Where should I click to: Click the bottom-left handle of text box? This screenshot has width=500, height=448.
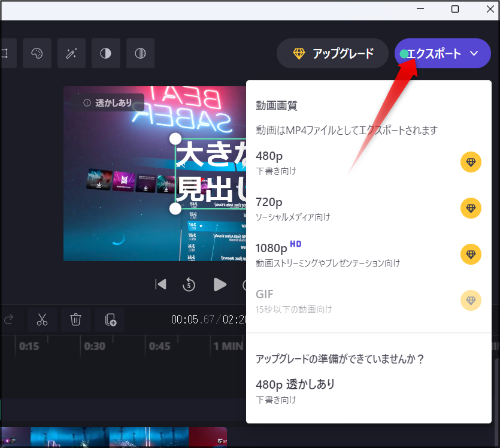(x=175, y=209)
